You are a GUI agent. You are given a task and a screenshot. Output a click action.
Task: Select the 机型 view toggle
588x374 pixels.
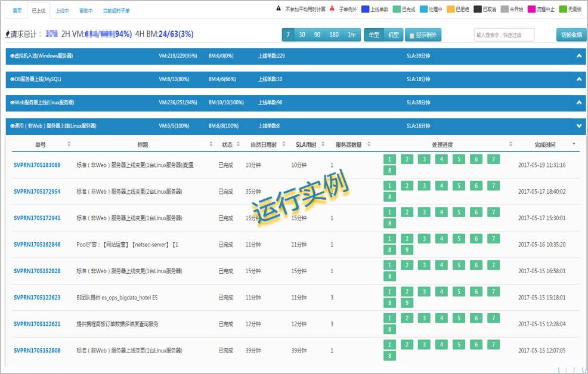pyautogui.click(x=394, y=35)
